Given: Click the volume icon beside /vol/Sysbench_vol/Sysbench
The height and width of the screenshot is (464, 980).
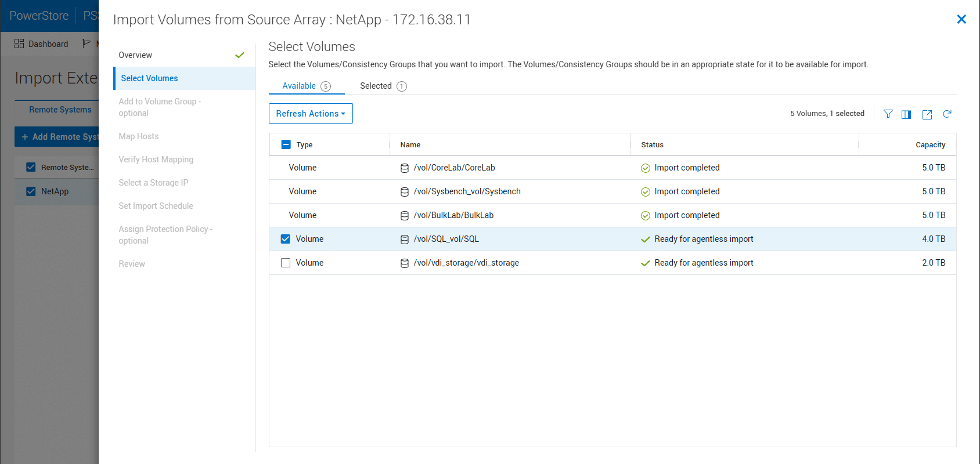Looking at the screenshot, I should point(405,192).
